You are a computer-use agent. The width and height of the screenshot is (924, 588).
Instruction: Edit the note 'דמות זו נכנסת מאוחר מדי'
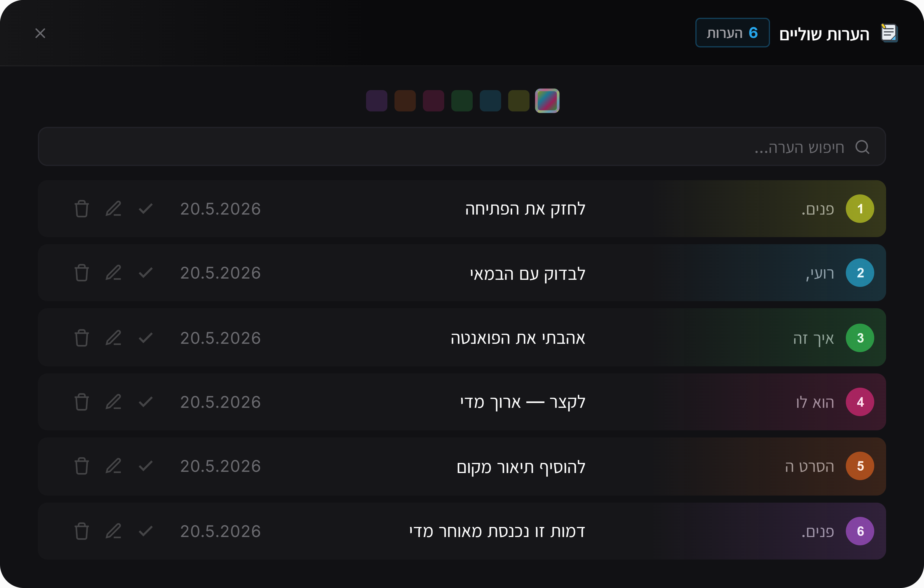pos(114,531)
